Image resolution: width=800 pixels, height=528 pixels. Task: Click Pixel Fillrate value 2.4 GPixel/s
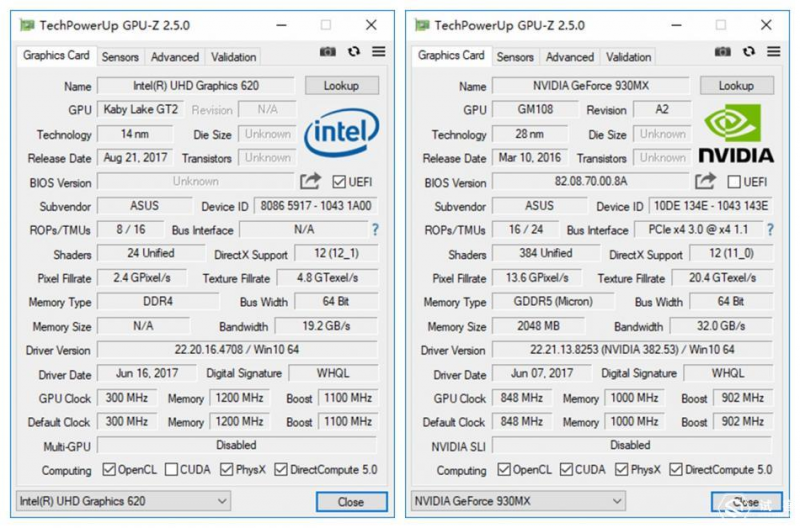142,278
